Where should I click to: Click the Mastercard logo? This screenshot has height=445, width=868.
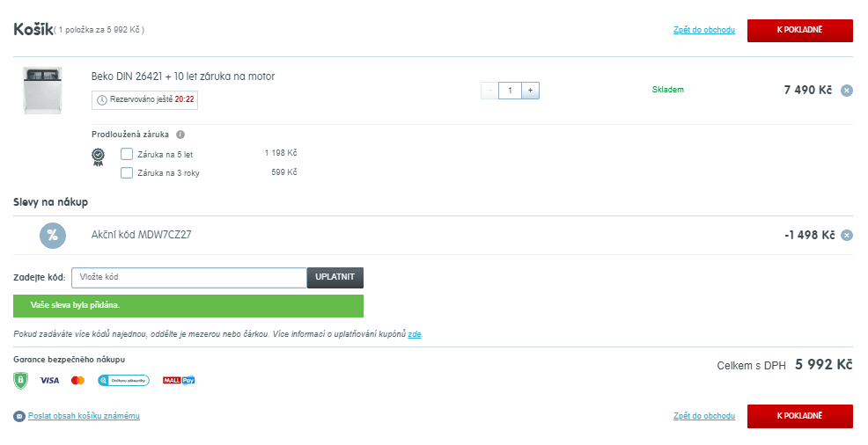tap(77, 380)
